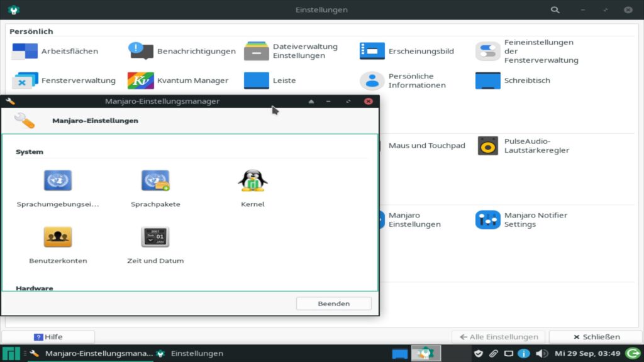Open Arbeitsflächen settings

click(x=55, y=52)
